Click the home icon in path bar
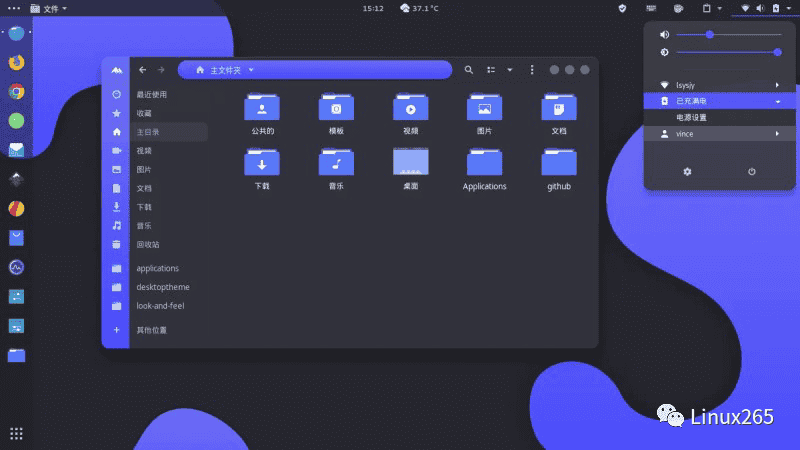This screenshot has width=800, height=450. 200,70
